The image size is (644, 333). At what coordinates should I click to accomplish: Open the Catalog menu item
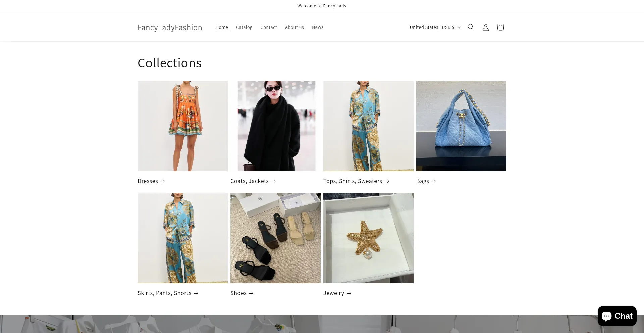click(x=244, y=27)
